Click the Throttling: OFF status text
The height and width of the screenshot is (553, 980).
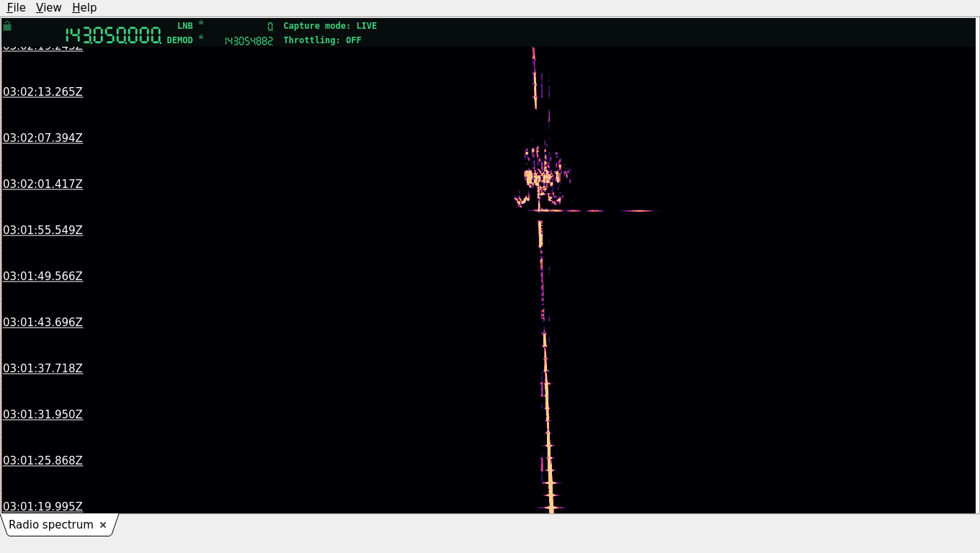(322, 40)
